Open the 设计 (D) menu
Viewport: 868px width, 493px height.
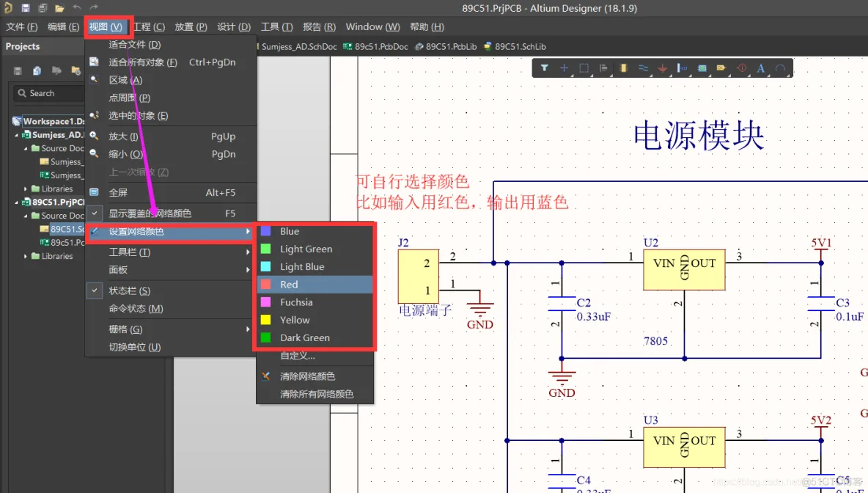[x=234, y=26]
